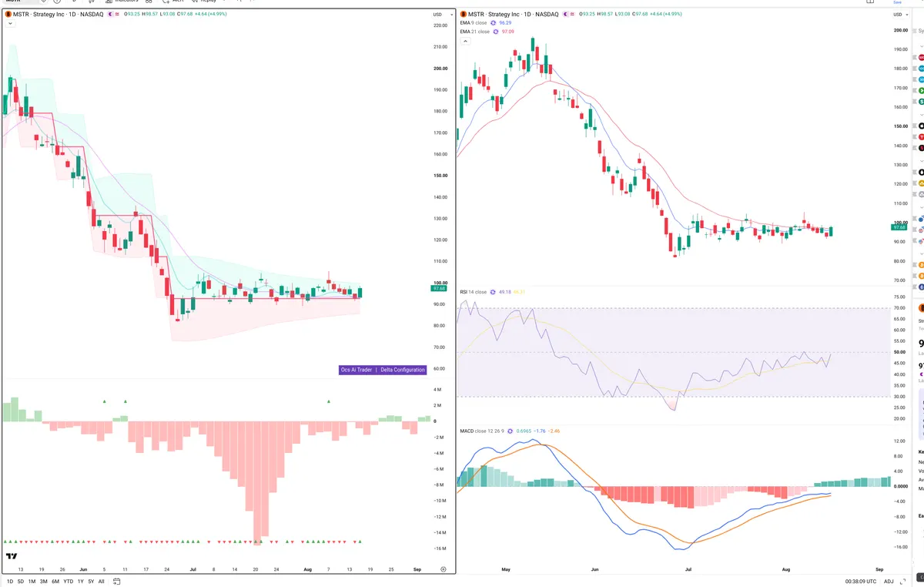The width and height of the screenshot is (924, 587).
Task: Click the approx-equal icon beside left chart title
Action: [x=118, y=15]
